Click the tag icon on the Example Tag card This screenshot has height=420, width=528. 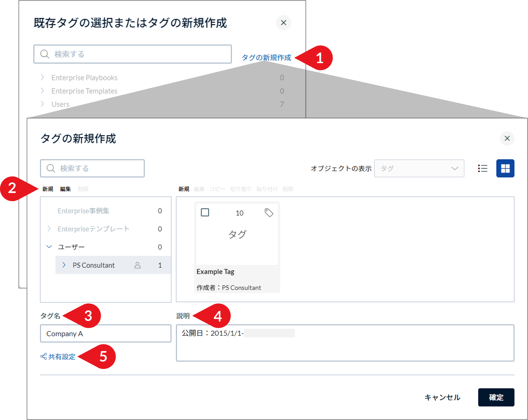point(269,213)
